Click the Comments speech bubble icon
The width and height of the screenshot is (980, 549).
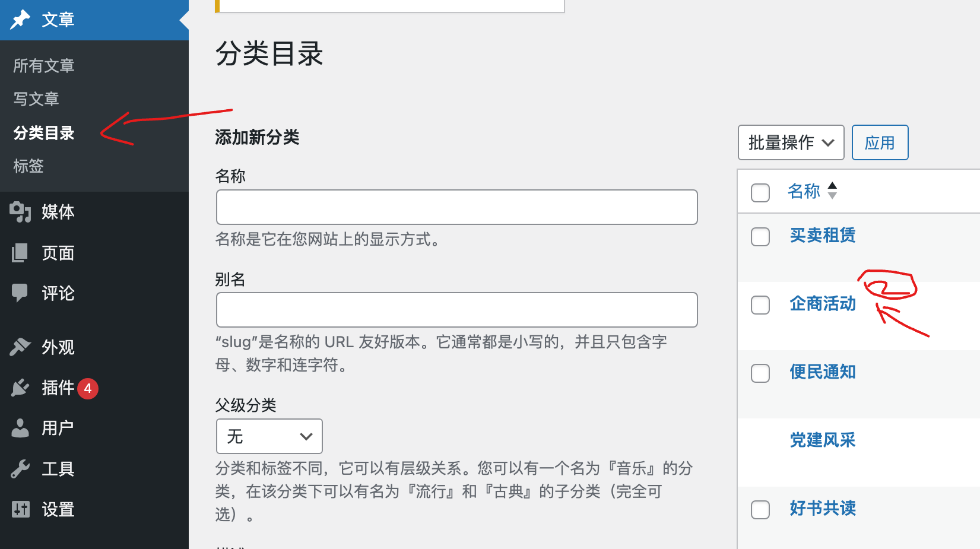pos(20,293)
